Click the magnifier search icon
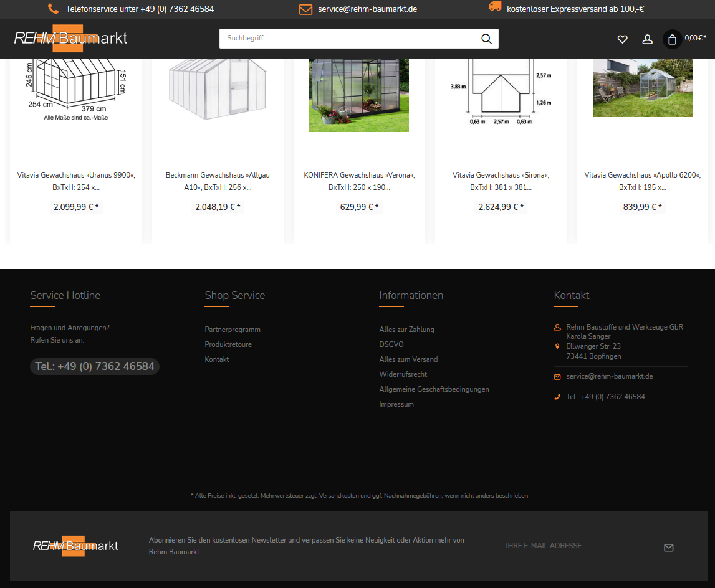The width and height of the screenshot is (715, 588). point(487,39)
